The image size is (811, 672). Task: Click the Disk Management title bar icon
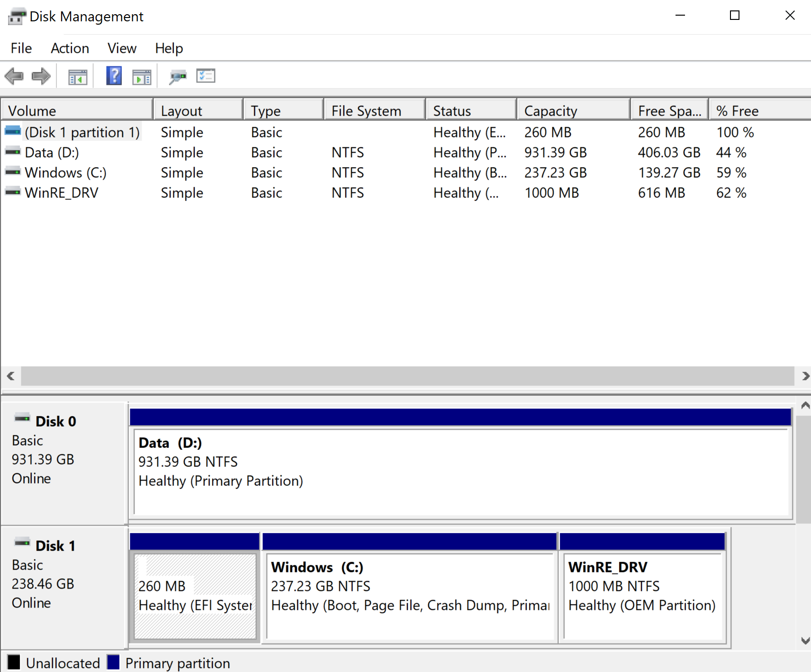[17, 17]
